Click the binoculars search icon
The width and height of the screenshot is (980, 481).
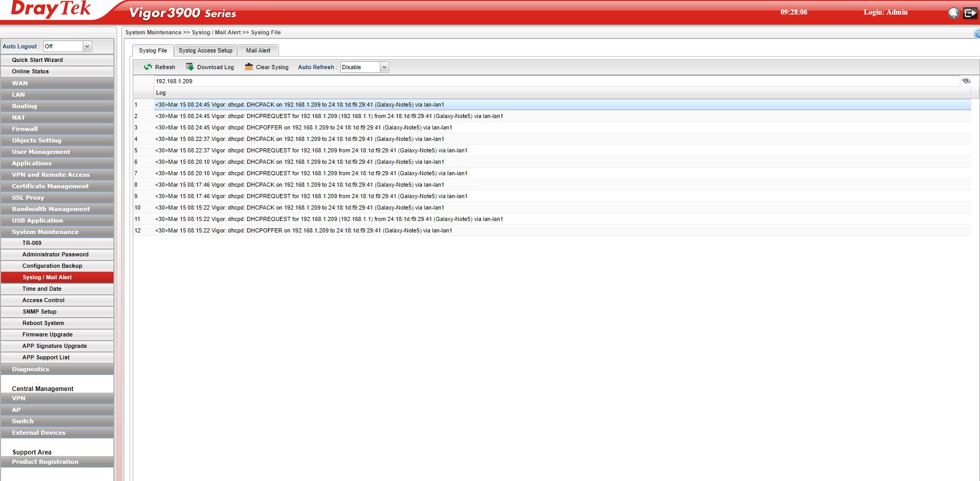point(966,81)
